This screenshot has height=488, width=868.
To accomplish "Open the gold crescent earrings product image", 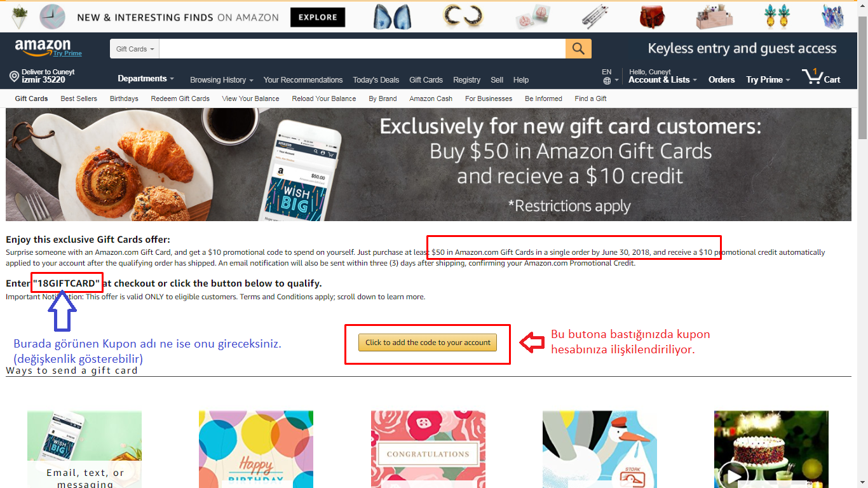I will 464,16.
